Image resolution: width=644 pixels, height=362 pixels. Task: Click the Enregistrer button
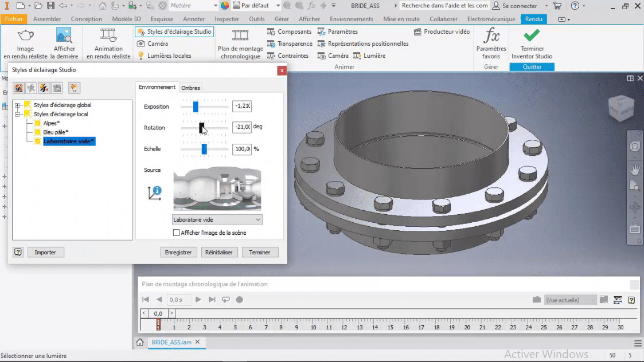pyautogui.click(x=178, y=252)
